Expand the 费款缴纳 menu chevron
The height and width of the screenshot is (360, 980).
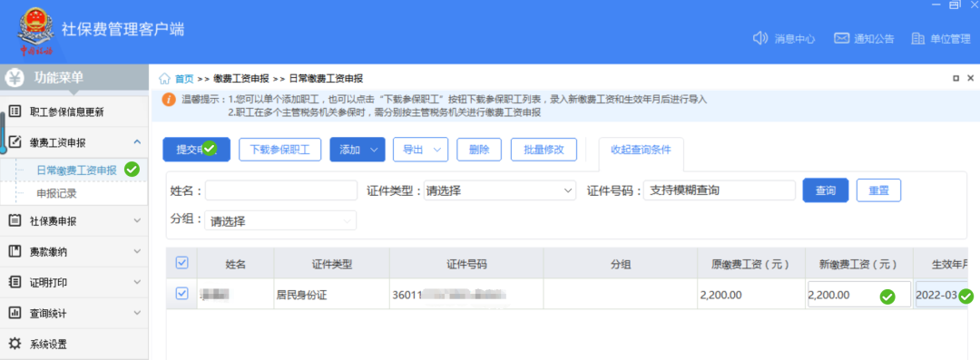click(x=138, y=251)
